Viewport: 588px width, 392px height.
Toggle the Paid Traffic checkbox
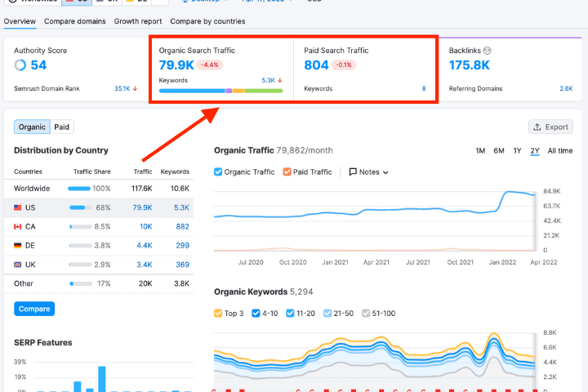coord(287,172)
